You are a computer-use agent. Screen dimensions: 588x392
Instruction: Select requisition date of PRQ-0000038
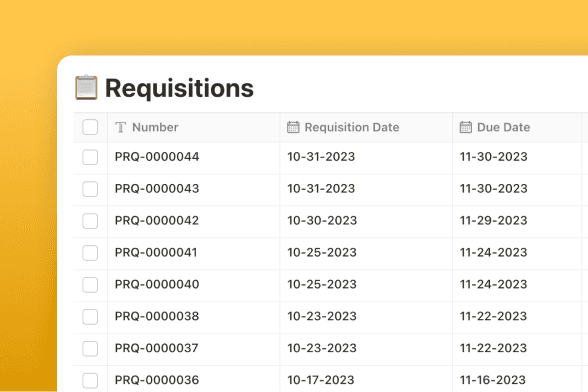point(322,316)
